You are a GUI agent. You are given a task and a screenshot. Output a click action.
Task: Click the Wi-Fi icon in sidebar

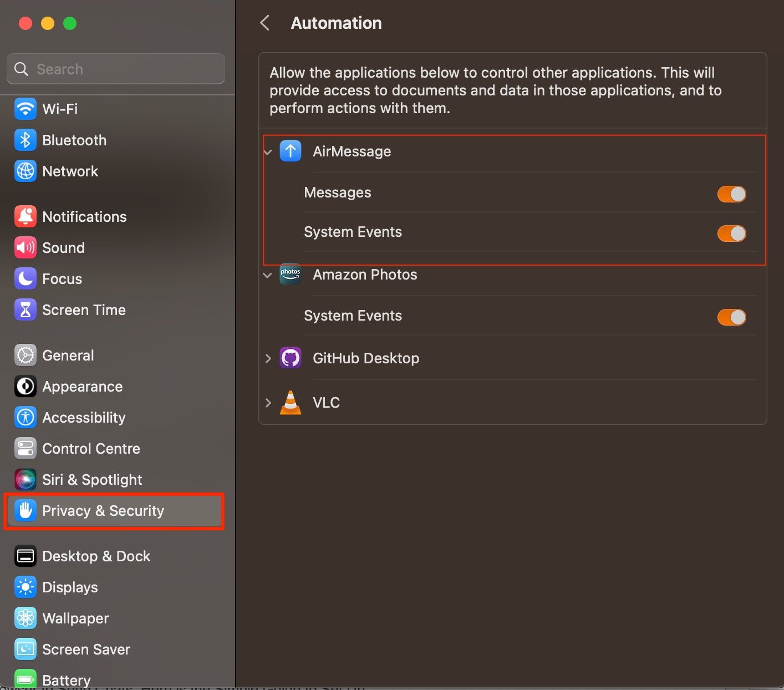26,109
